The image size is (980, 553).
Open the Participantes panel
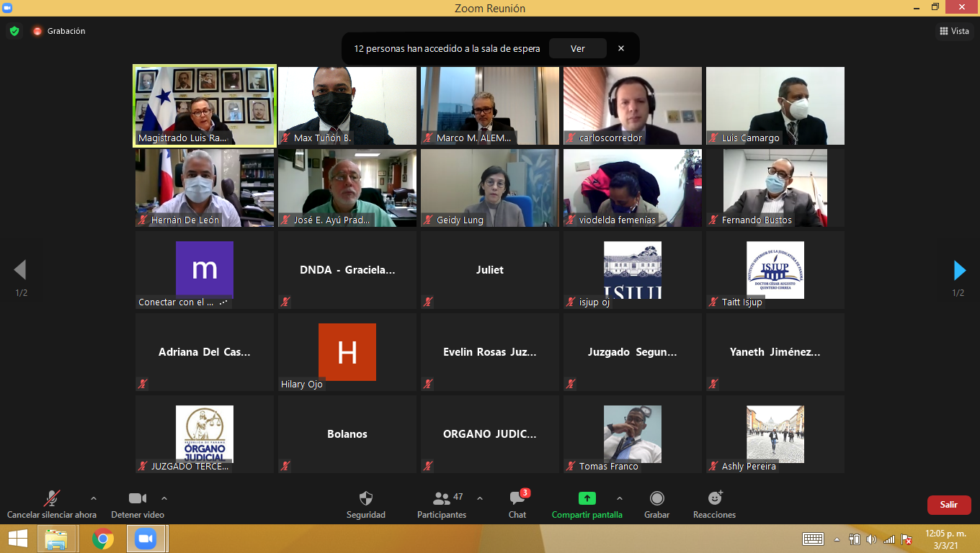[442, 505]
